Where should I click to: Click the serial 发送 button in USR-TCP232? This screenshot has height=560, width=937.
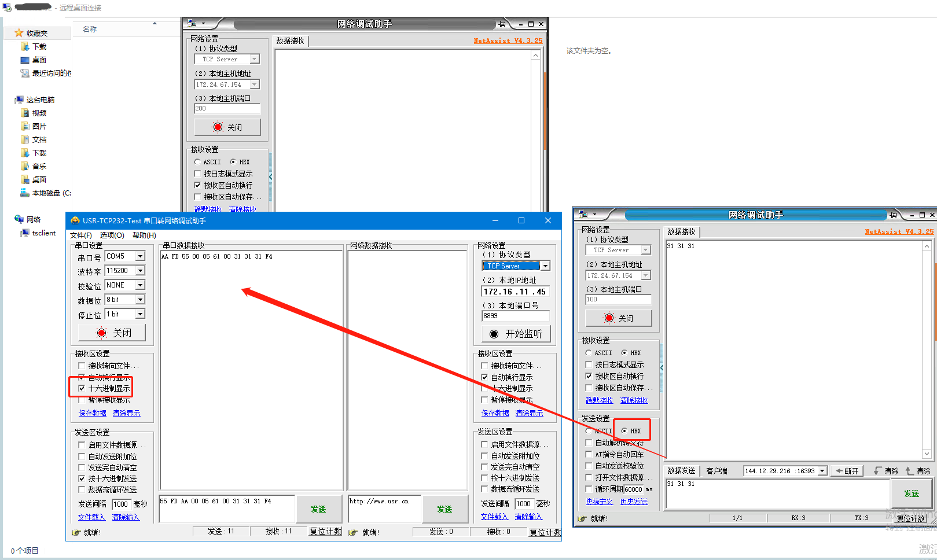tap(318, 509)
